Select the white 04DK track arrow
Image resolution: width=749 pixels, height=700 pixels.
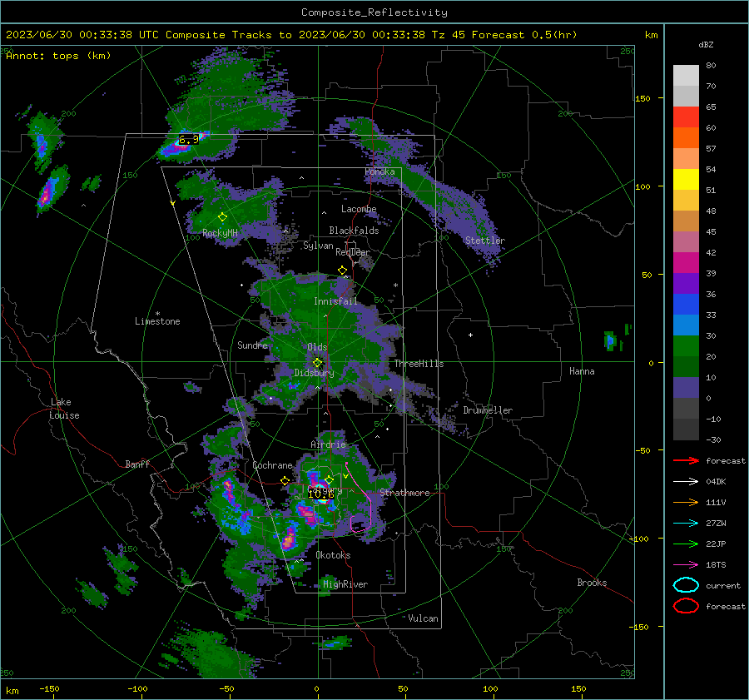[686, 482]
